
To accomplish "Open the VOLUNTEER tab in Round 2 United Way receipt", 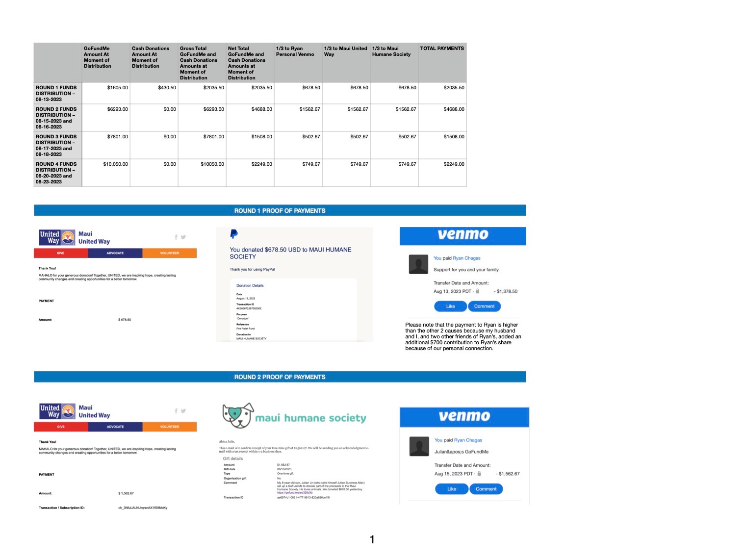I will 170,427.
